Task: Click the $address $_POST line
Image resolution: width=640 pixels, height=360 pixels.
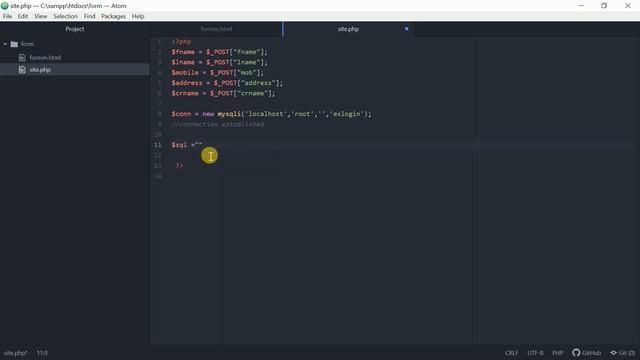Action: pyautogui.click(x=227, y=83)
